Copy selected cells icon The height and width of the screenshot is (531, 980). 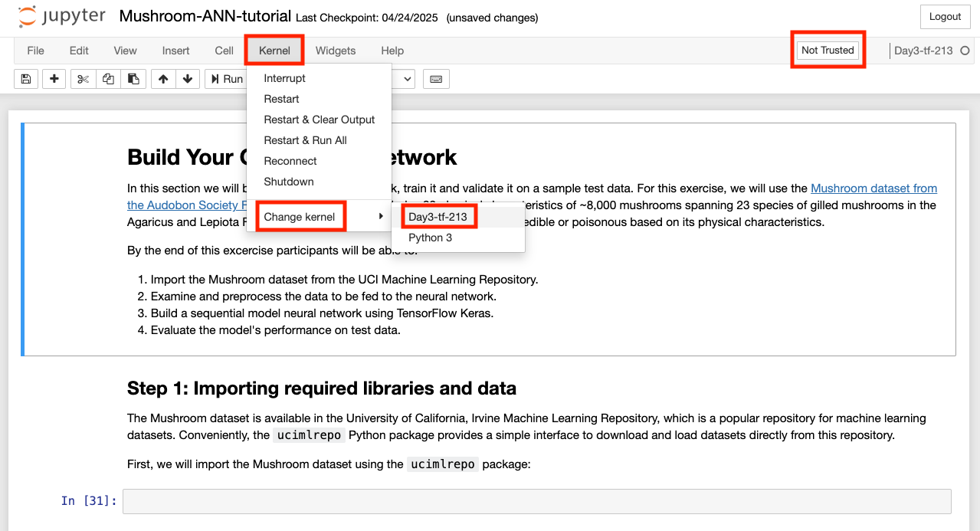(108, 79)
